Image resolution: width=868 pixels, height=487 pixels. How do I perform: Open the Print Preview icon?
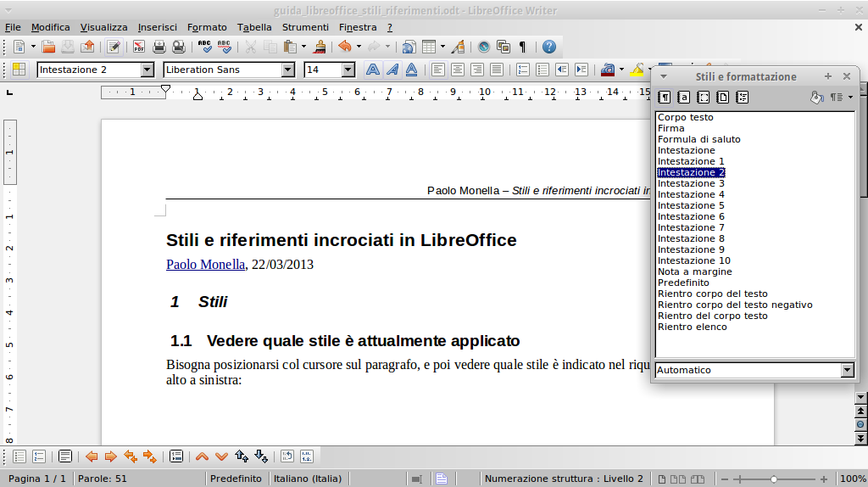179,48
